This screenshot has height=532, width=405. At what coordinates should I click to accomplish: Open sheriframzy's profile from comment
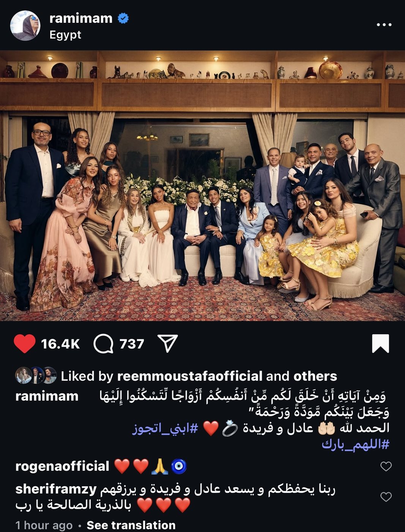[x=56, y=489]
